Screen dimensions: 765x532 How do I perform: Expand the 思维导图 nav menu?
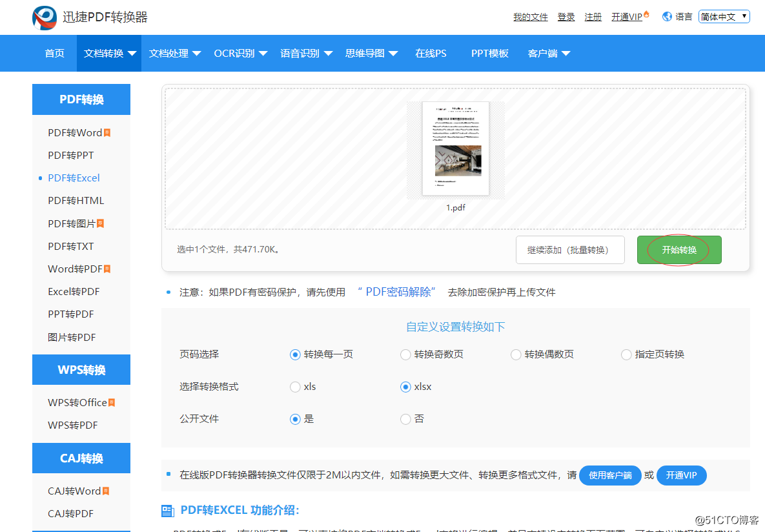[371, 53]
